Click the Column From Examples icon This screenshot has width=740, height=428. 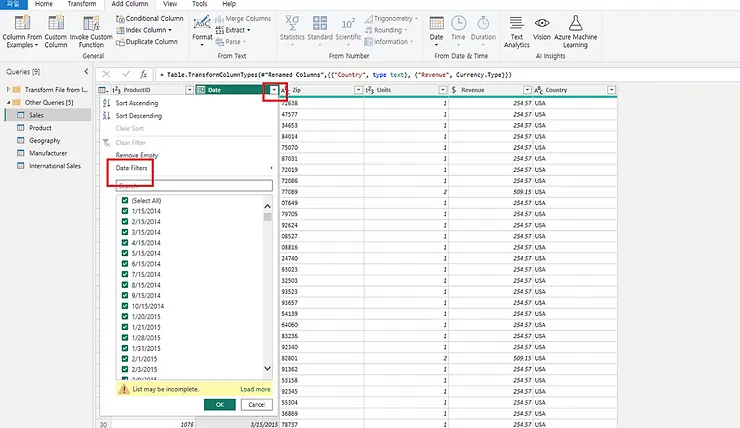(x=20, y=22)
